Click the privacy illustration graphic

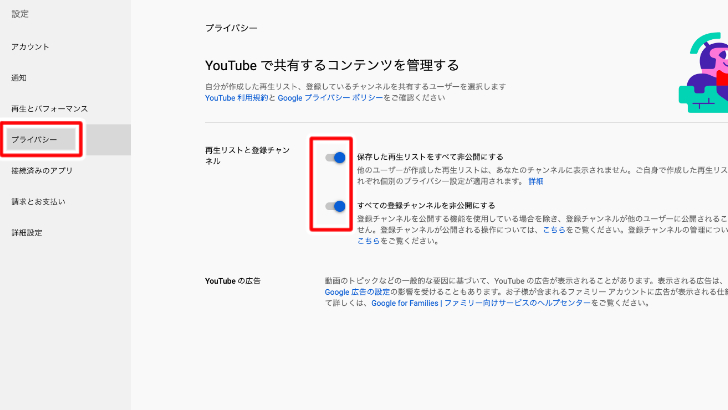tap(703, 72)
